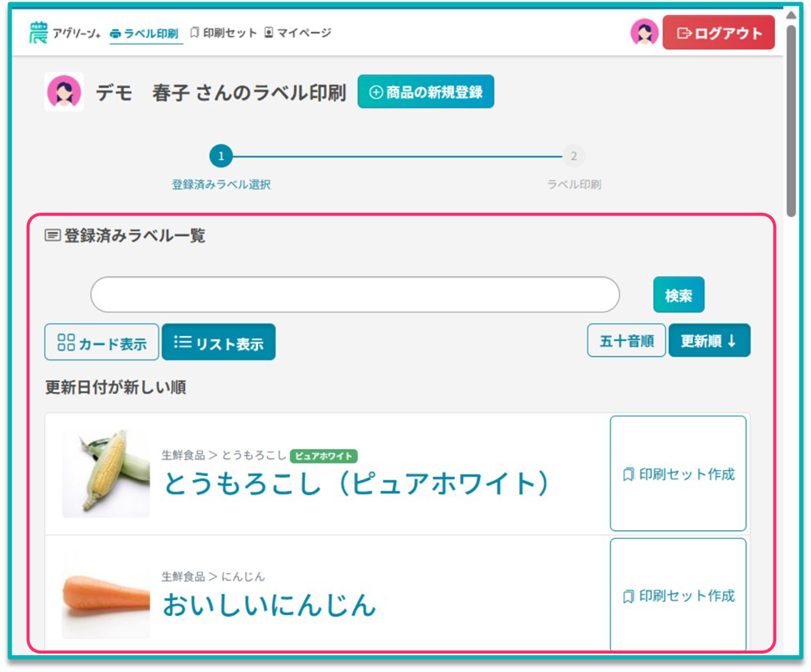Open the とうもろこし（ピュアホワイト） product title
The image size is (811, 672).
[356, 483]
